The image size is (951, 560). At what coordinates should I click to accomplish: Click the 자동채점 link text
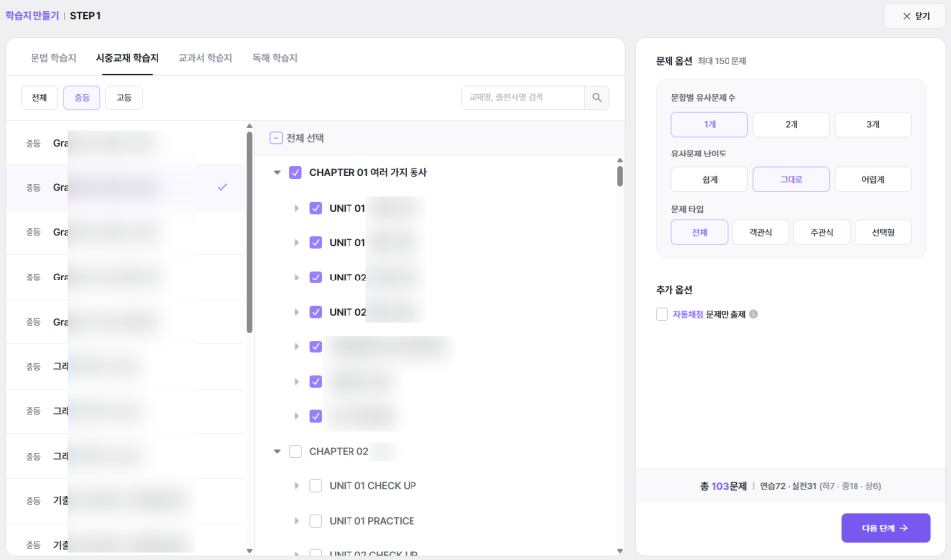pyautogui.click(x=688, y=314)
